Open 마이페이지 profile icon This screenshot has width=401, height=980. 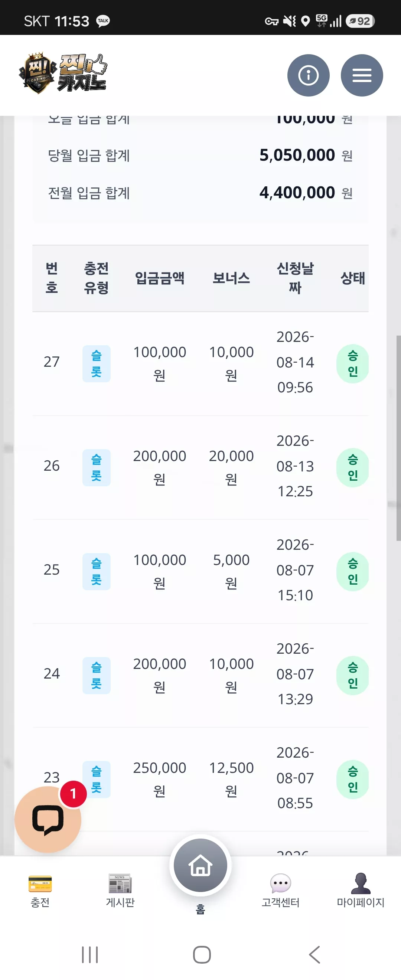(361, 883)
